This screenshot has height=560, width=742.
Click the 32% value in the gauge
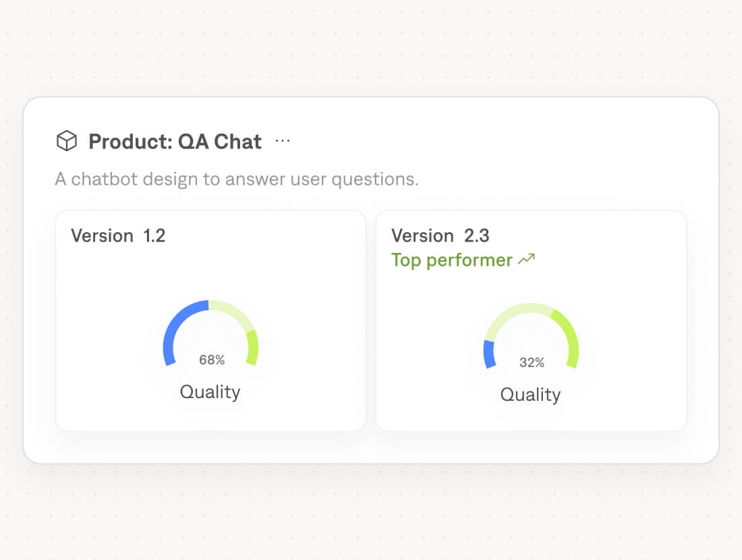click(x=532, y=363)
